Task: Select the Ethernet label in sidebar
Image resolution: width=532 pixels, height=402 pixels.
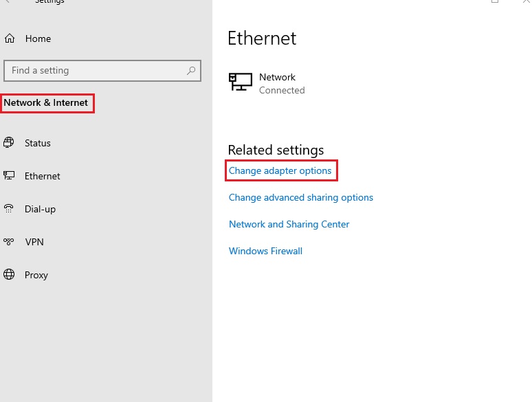Action: click(x=43, y=176)
